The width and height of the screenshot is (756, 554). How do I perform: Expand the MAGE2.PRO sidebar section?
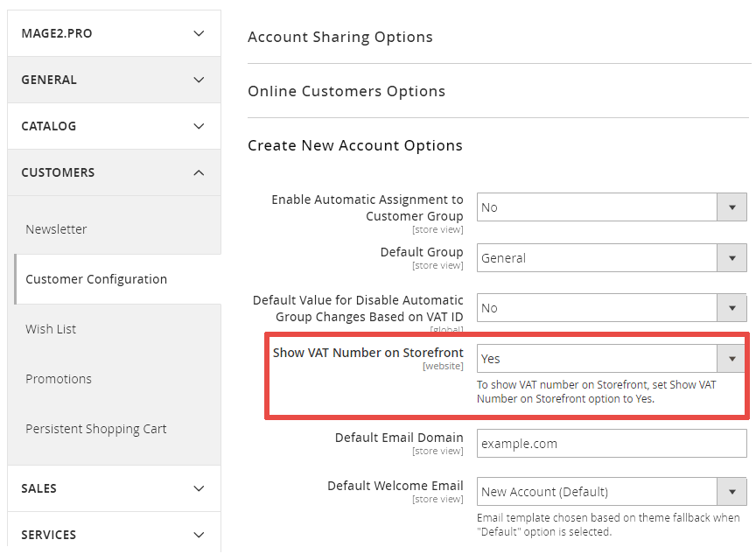[114, 33]
